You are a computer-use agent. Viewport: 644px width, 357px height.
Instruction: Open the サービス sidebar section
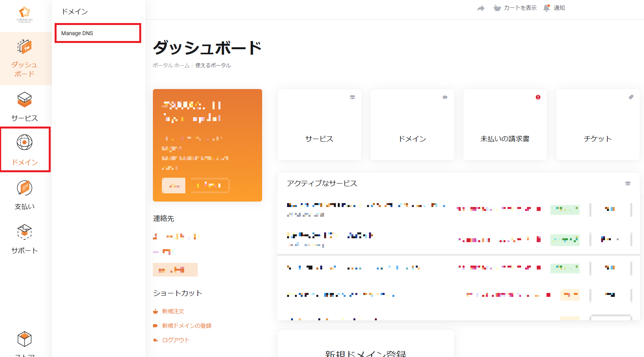coord(25,107)
